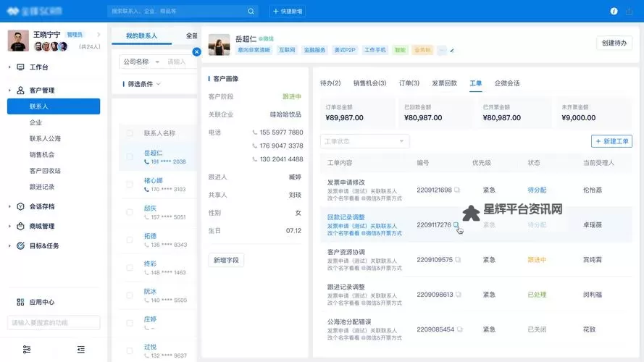
Task: Click the pencil icon to edit contact tags
Action: pyautogui.click(x=452, y=51)
